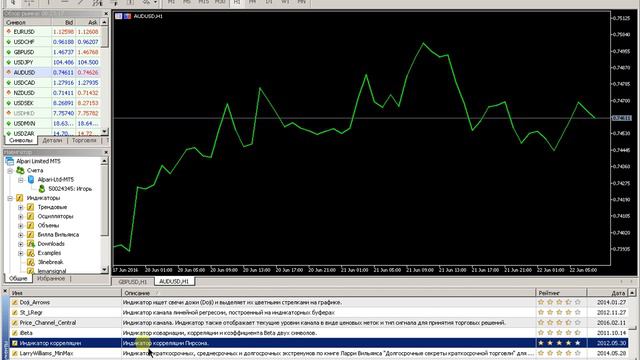Click the Счета accounts icon

(x=20, y=170)
